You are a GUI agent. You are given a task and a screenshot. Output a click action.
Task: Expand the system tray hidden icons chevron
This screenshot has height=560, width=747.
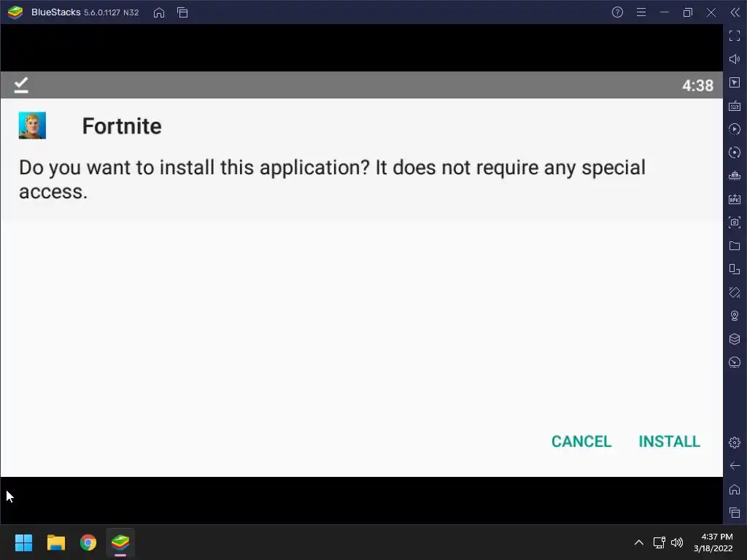pyautogui.click(x=639, y=542)
